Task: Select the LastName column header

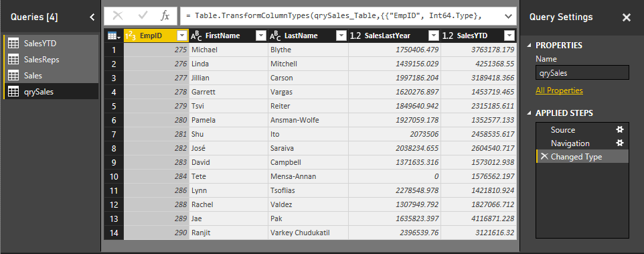Action: (308, 36)
